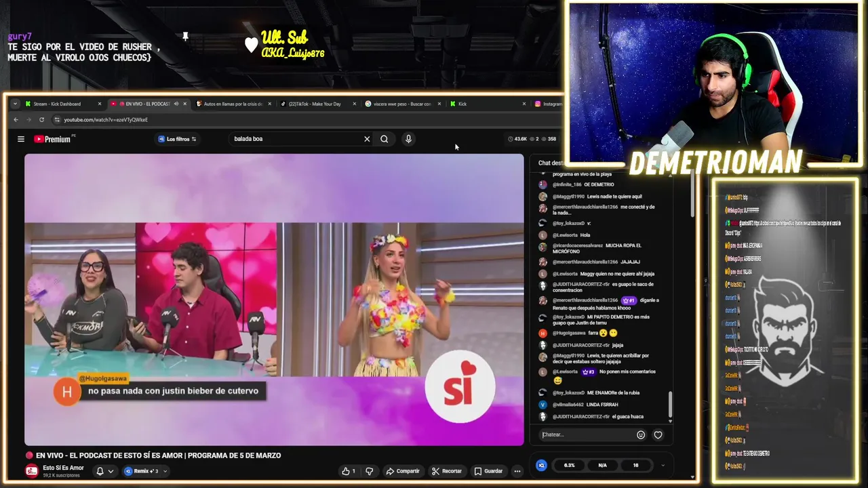Click @ricardocaceresalvarez username in chat

(x=577, y=245)
